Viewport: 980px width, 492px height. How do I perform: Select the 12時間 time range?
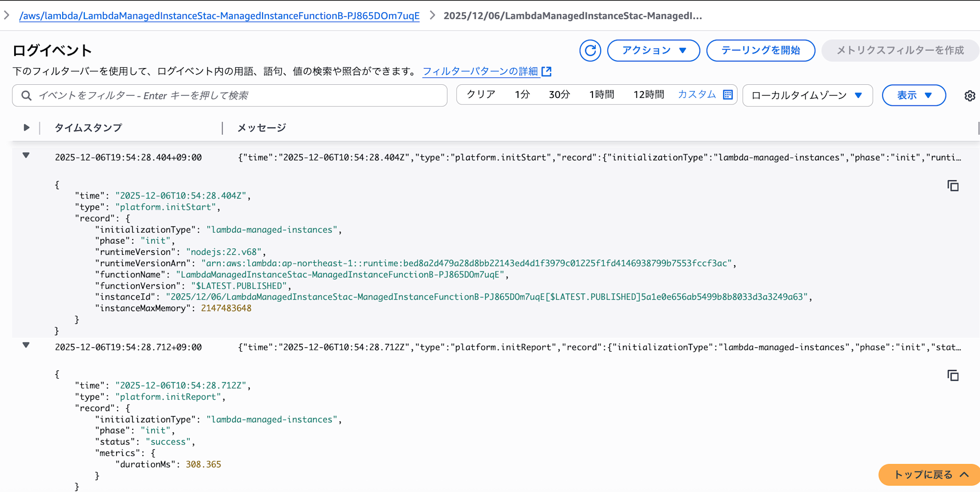point(649,95)
